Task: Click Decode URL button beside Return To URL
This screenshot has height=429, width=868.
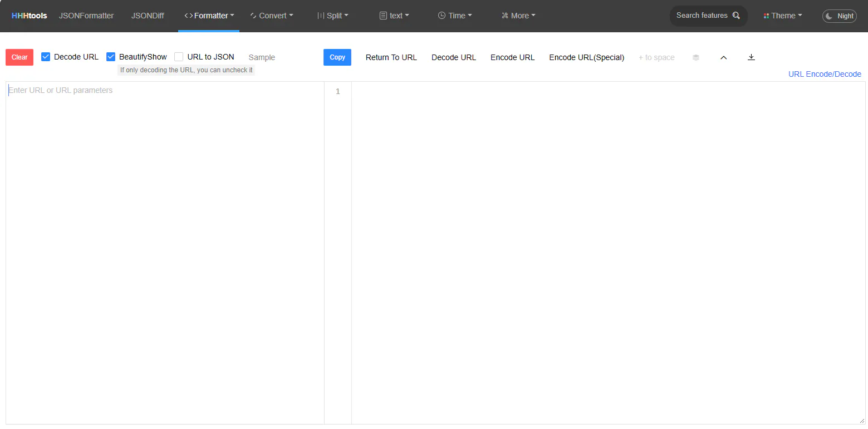Action: pos(454,57)
